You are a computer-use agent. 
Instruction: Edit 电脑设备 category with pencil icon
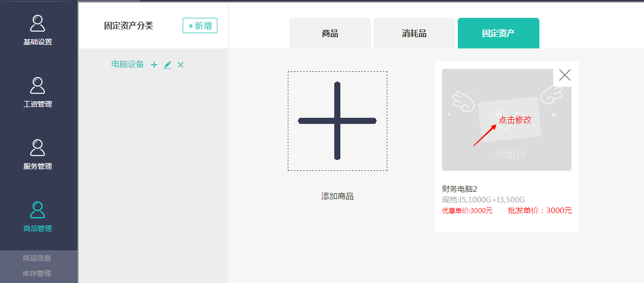167,65
